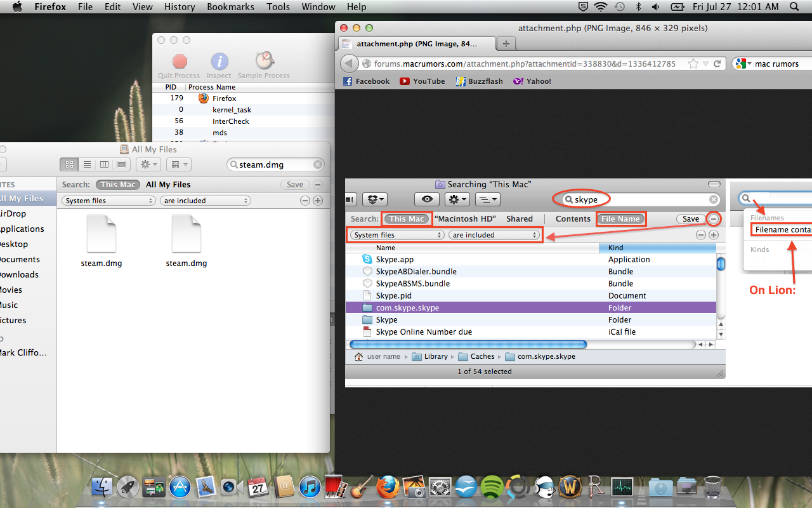Open Finder gear action menu

[x=148, y=164]
